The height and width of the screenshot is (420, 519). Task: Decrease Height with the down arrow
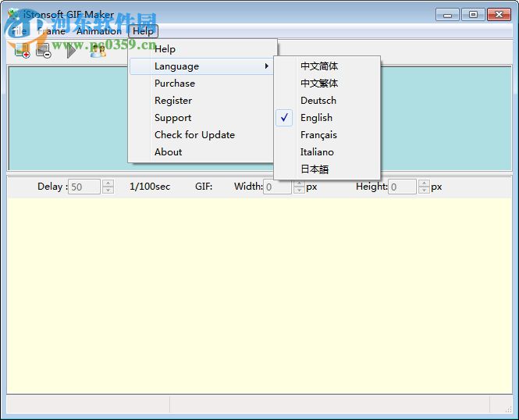coord(424,190)
